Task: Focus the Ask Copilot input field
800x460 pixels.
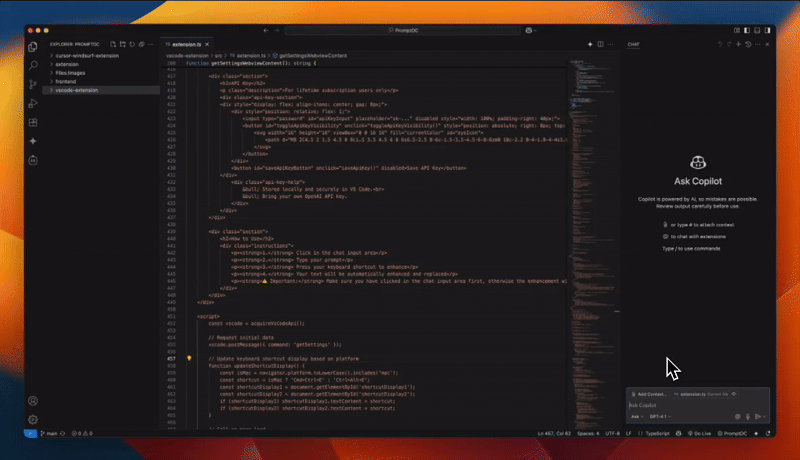Action: point(697,405)
